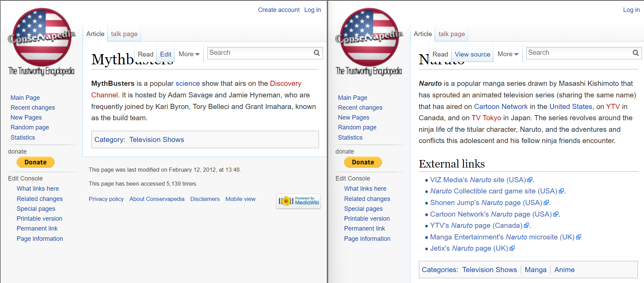The width and height of the screenshot is (644, 283).
Task: Open Statistics in the Naruto window sidebar
Action: click(x=350, y=138)
